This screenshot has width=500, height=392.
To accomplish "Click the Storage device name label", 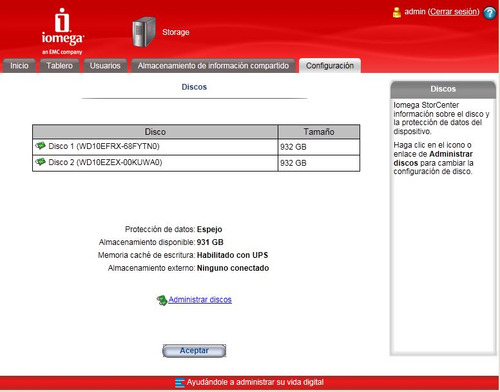I will click(x=176, y=32).
